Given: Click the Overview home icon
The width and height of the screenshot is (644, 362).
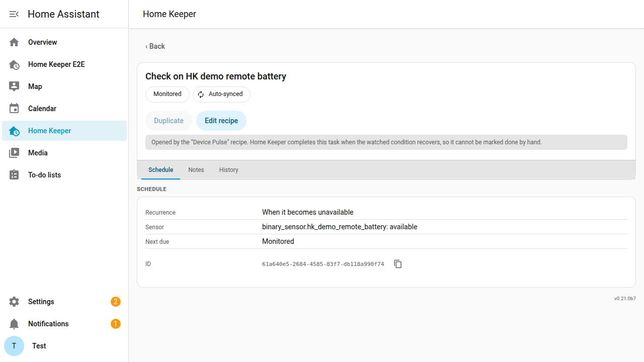Looking at the screenshot, I should click(14, 42).
